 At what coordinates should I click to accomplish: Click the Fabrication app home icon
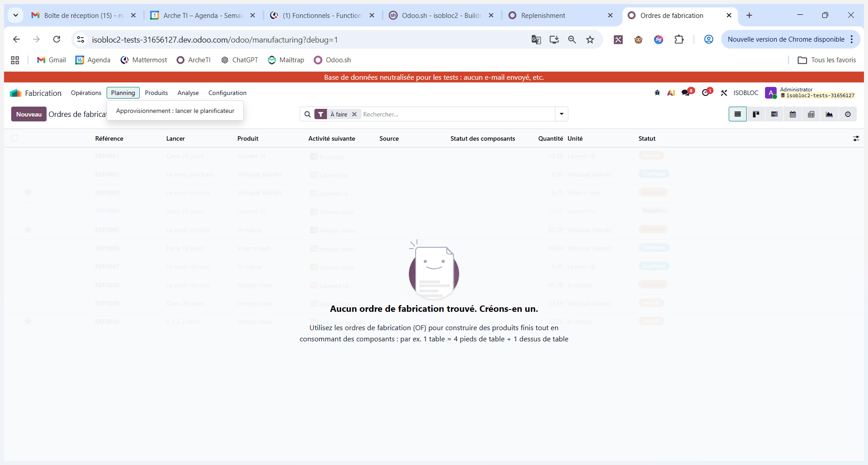point(16,93)
